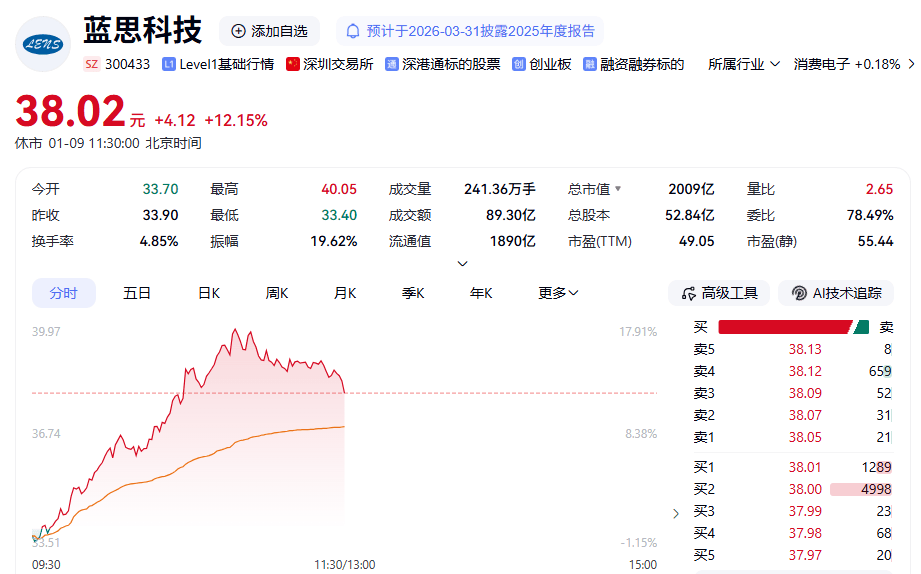Image resolution: width=921 pixels, height=574 pixels.
Task: Click the red buy/sell ratio bar
Action: point(783,327)
